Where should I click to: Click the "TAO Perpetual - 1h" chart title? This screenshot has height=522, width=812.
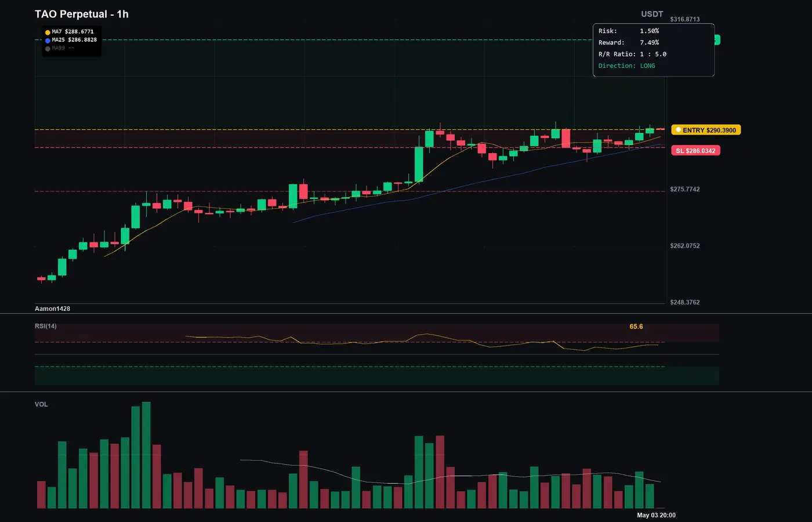click(82, 14)
